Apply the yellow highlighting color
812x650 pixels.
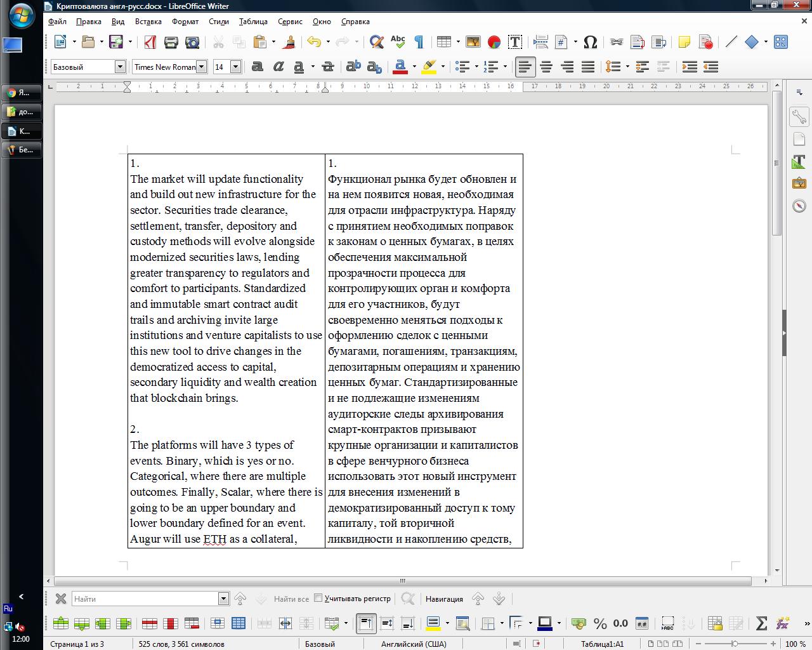click(429, 67)
